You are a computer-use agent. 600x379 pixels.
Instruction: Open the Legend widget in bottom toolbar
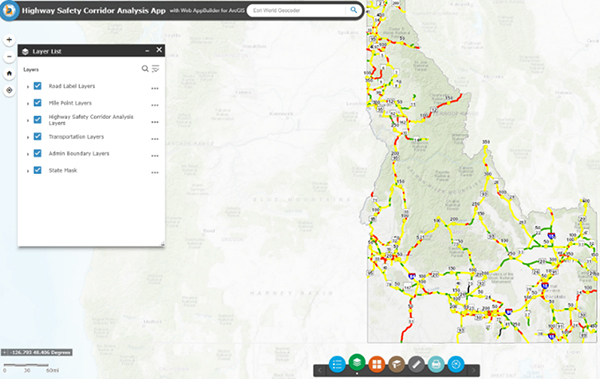(337, 364)
